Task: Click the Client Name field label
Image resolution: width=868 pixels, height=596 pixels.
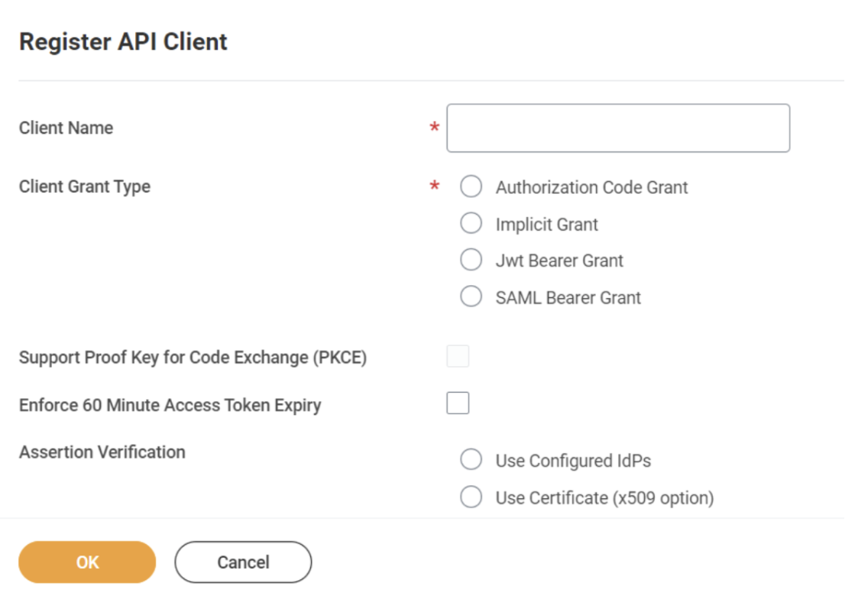Action: [x=66, y=128]
